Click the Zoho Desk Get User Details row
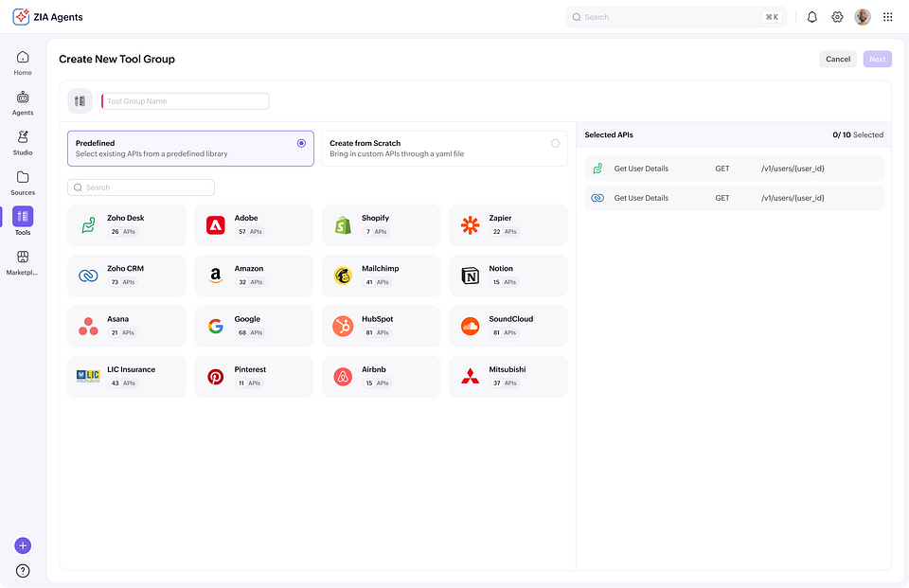The width and height of the screenshot is (909, 588). [734, 169]
